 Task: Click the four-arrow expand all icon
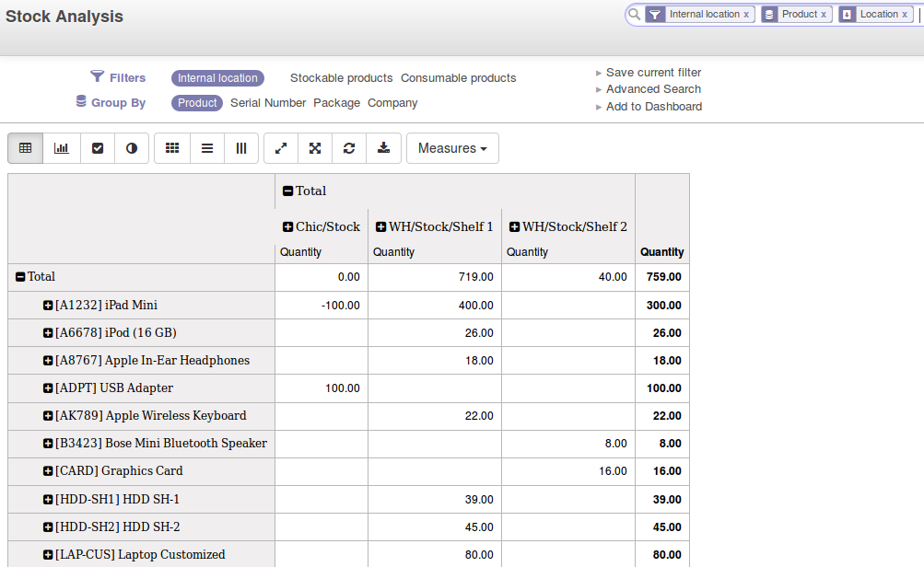coord(315,148)
